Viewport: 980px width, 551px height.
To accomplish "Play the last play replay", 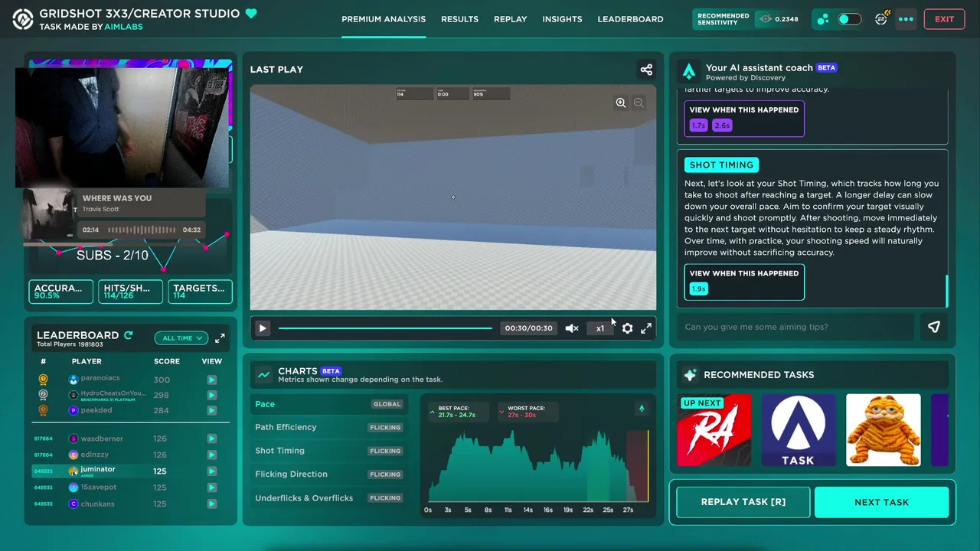I will tap(263, 328).
